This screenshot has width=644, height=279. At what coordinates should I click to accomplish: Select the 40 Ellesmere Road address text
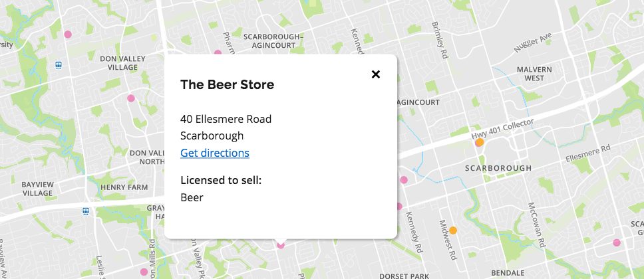tap(226, 120)
